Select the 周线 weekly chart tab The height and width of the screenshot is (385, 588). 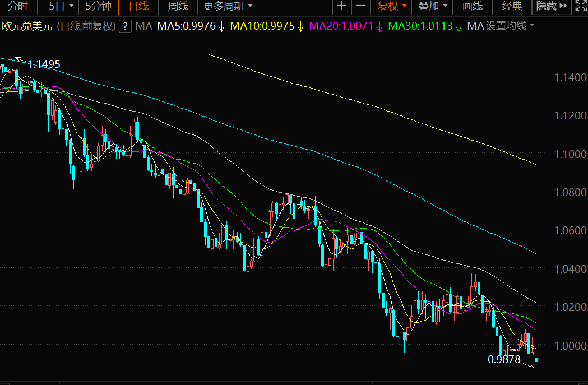pos(178,7)
